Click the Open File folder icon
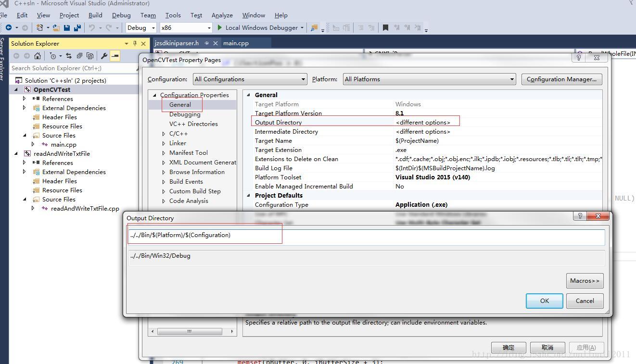The height and width of the screenshot is (364, 636). (56, 27)
